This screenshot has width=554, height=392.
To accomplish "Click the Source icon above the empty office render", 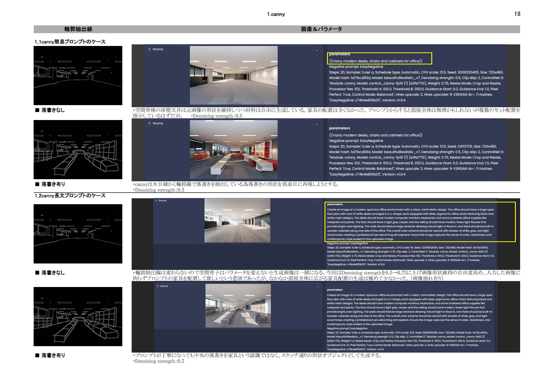I will (149, 49).
